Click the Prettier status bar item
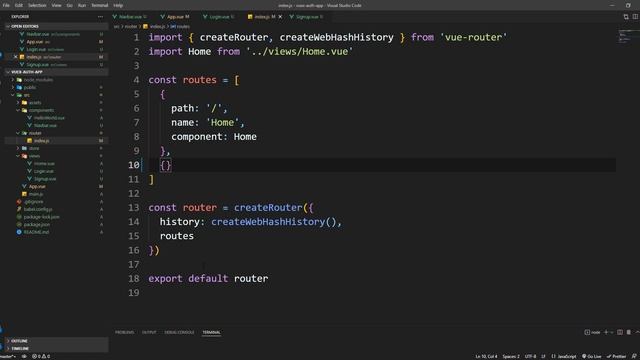Screen dimensions: 640x360 coord(616,356)
